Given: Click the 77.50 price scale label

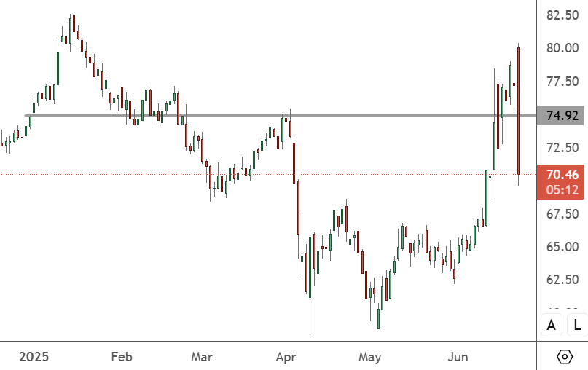Looking at the screenshot, I should coord(562,82).
